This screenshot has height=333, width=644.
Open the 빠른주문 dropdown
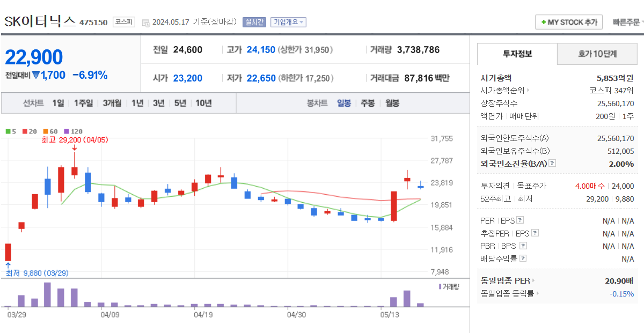628,22
